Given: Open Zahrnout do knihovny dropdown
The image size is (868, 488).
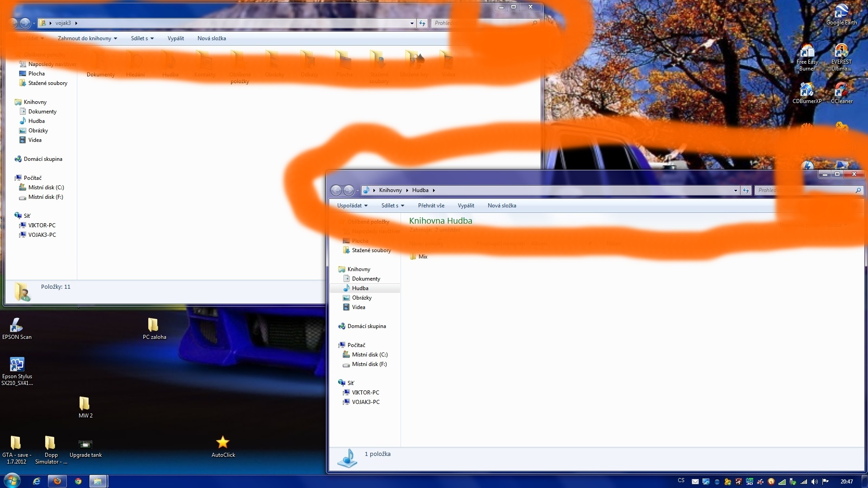Looking at the screenshot, I should coord(87,38).
